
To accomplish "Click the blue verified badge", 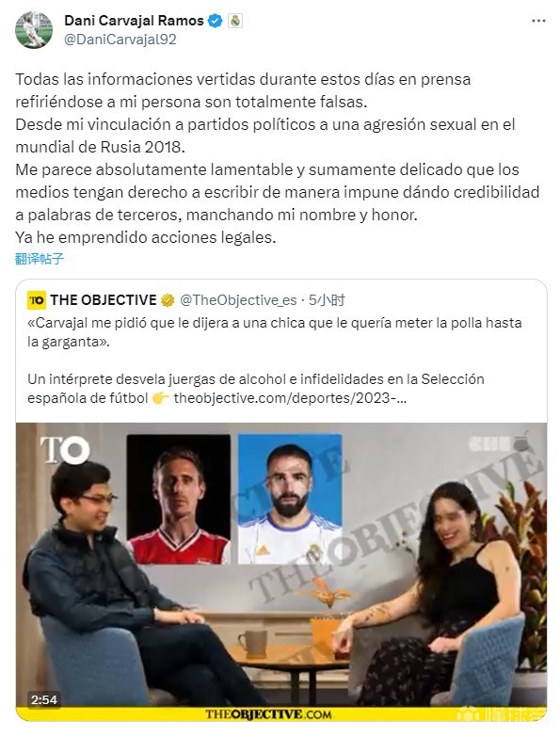I will tap(216, 21).
